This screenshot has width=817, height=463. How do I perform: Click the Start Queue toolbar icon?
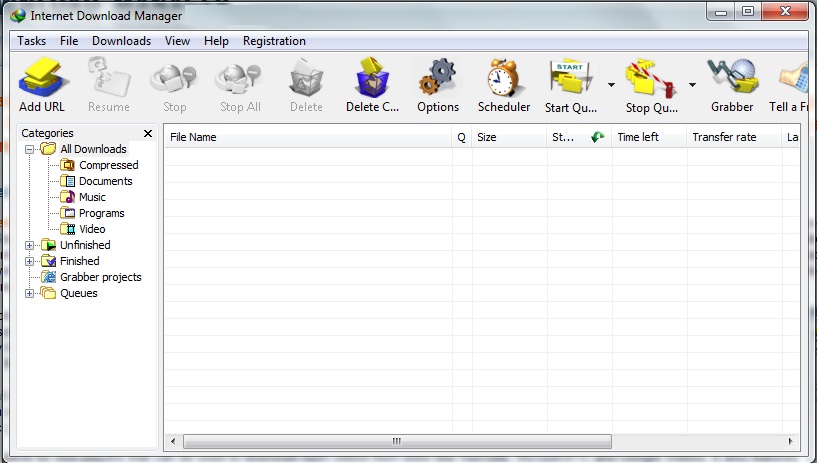point(571,79)
